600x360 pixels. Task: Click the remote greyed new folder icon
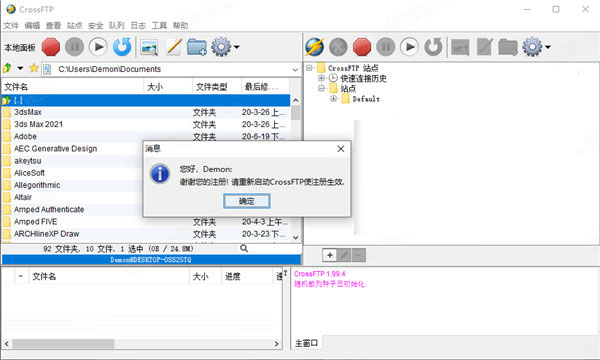click(x=508, y=47)
